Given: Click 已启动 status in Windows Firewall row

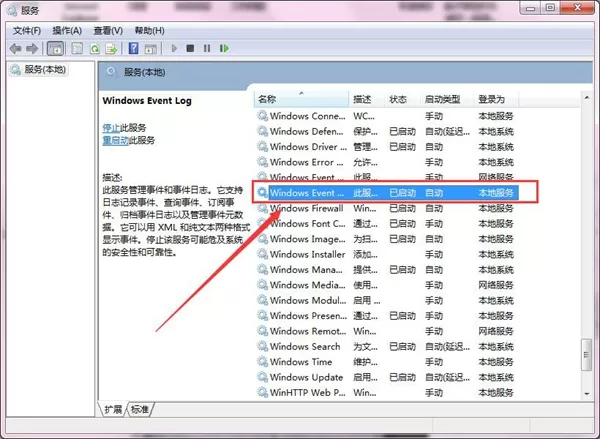Looking at the screenshot, I should [x=402, y=209].
